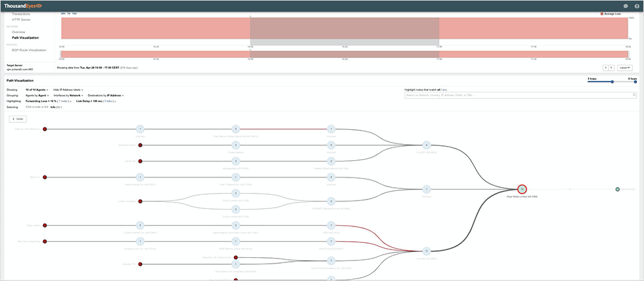The width and height of the screenshot is (644, 281).
Task: Expand the '10 of 10 Agents' dropdown
Action: tap(37, 89)
